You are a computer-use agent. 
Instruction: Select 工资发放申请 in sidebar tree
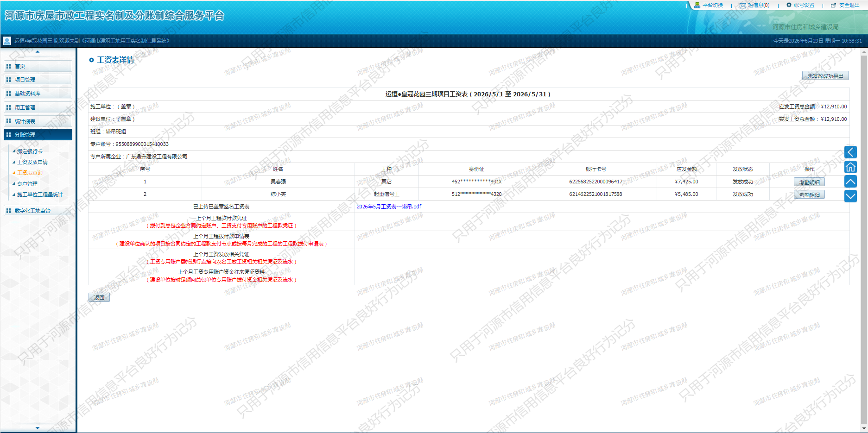point(32,162)
